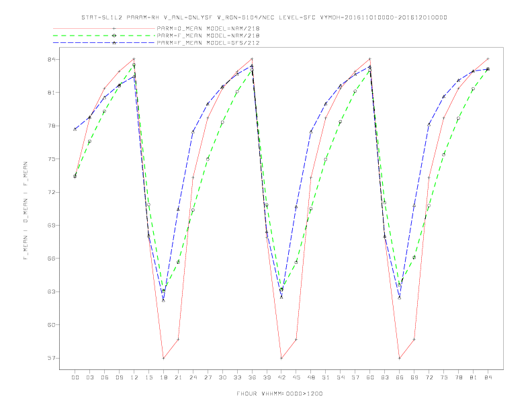Viewport: 532px width, 411px height.
Task: Click x-axis forecast hour label 42
Action: pyautogui.click(x=281, y=377)
